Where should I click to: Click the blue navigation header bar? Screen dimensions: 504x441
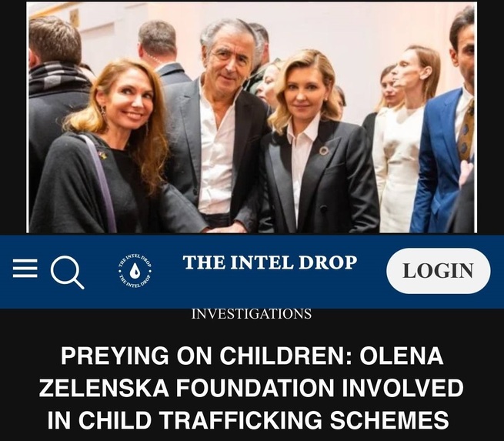pyautogui.click(x=252, y=272)
